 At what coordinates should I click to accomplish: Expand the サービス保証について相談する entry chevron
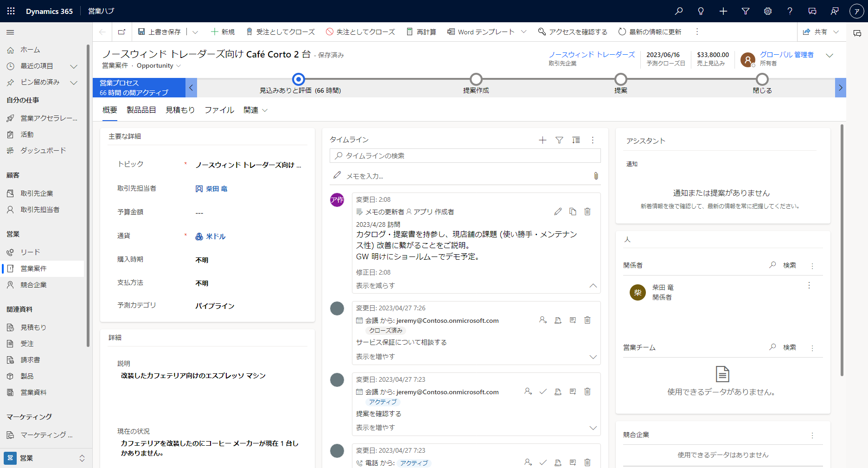tap(593, 357)
